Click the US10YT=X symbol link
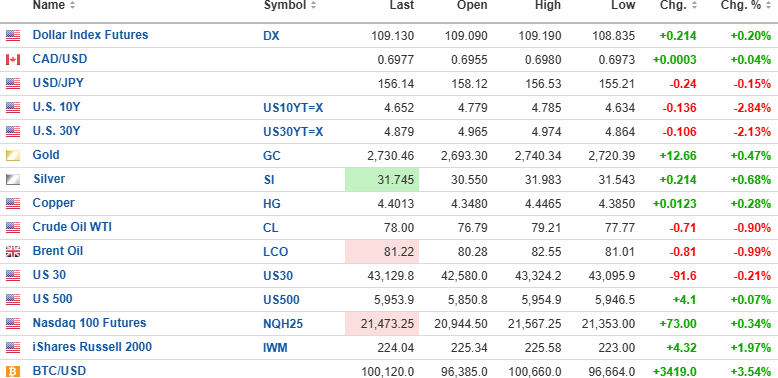Viewport: 778px width, 378px height. click(293, 108)
